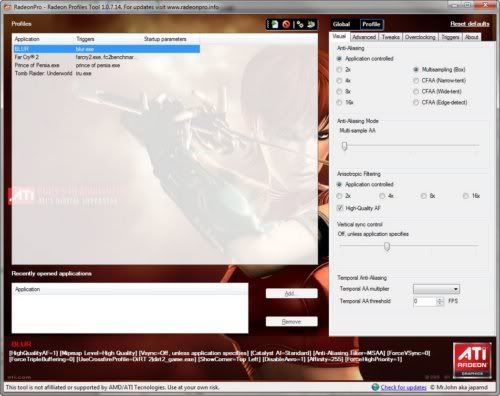Click the Reset defaults link

click(470, 24)
